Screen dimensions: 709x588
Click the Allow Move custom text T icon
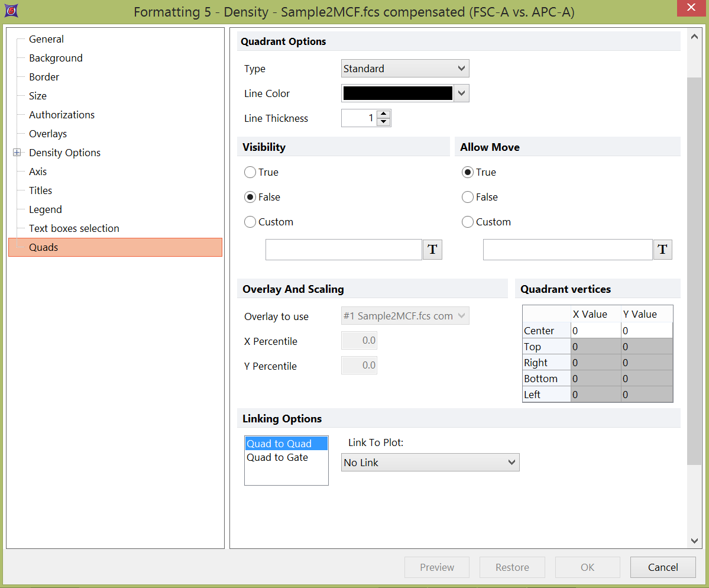pyautogui.click(x=662, y=250)
